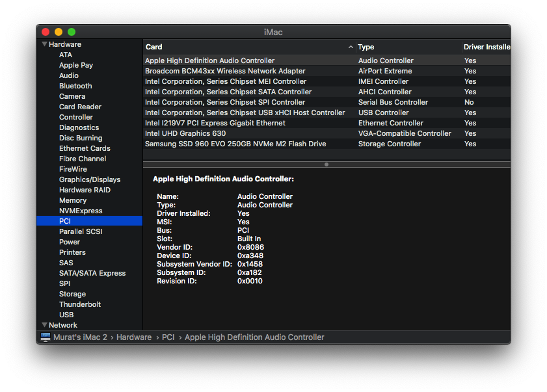
Task: Select the USB xHCI Host Controller row
Action: (x=327, y=112)
